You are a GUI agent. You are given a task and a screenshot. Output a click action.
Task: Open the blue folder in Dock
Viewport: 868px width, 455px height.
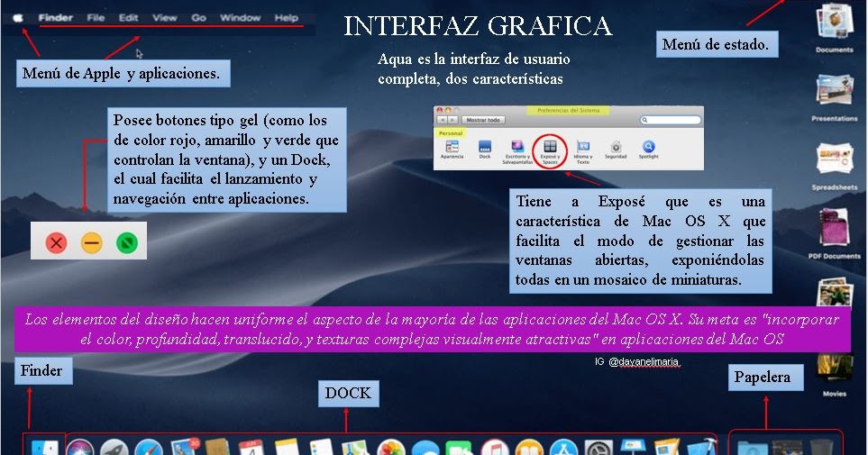click(753, 447)
